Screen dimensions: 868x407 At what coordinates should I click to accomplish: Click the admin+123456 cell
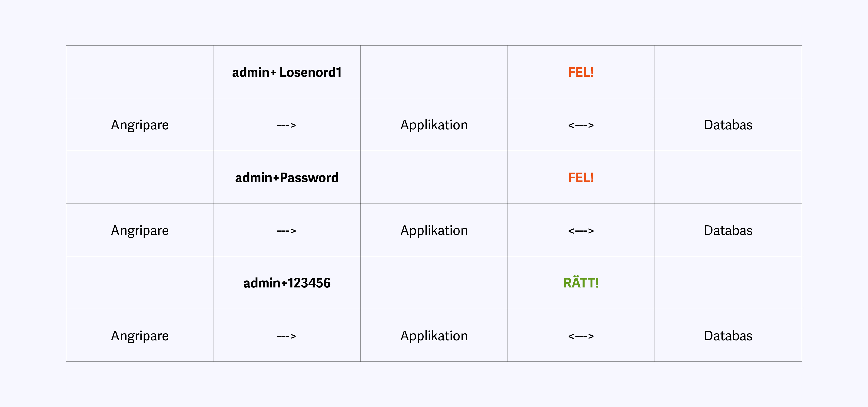[x=287, y=283]
